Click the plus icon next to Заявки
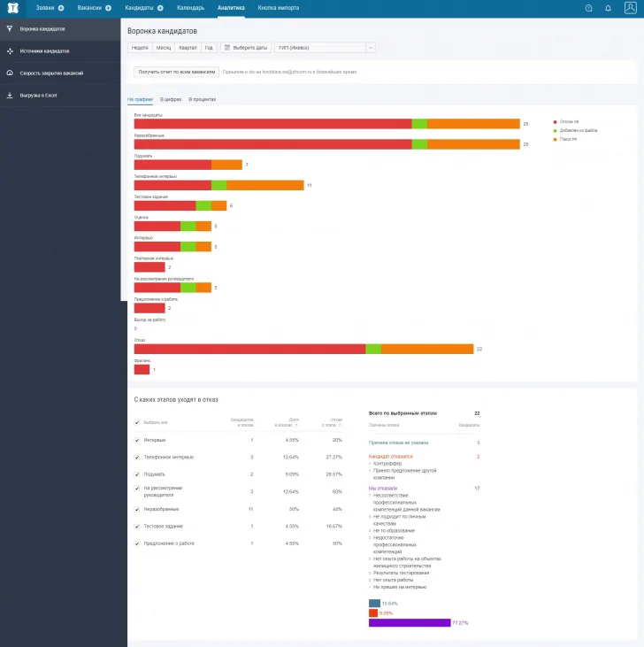 click(61, 8)
